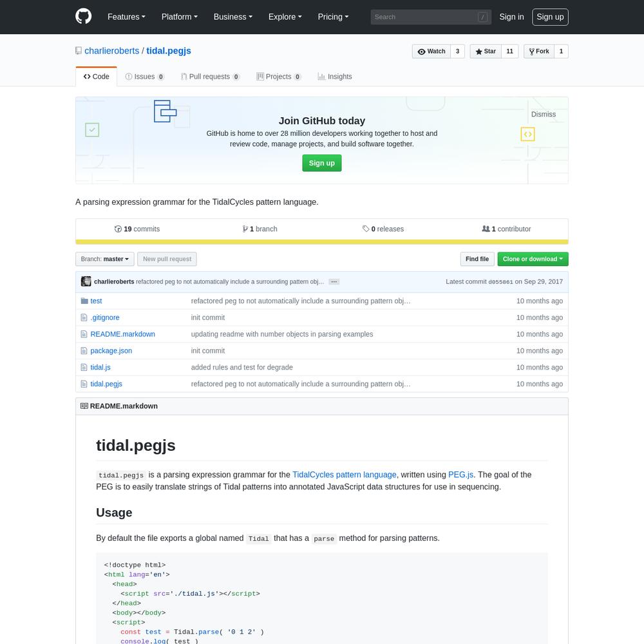Click the Star button
The width and height of the screenshot is (644, 644).
pyautogui.click(x=486, y=52)
